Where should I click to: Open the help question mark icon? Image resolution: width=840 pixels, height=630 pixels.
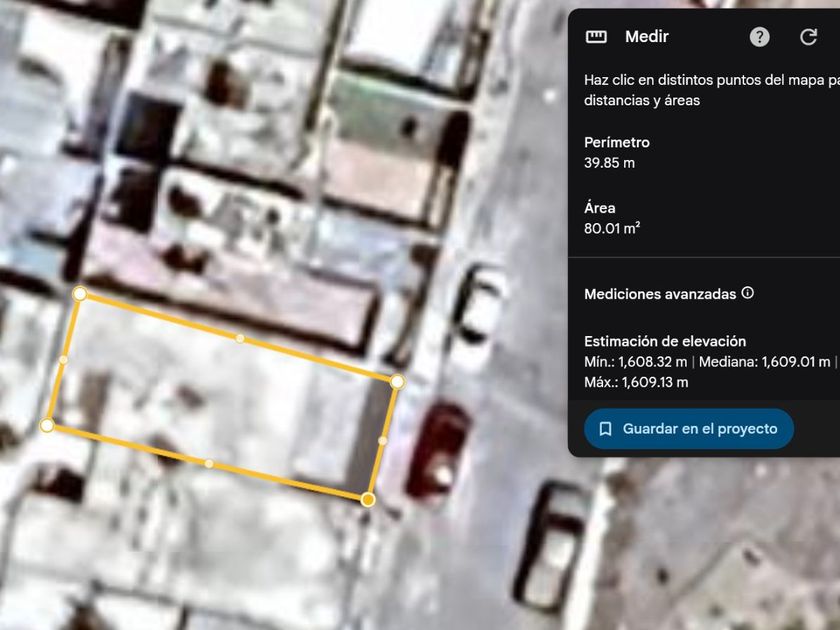click(x=760, y=37)
